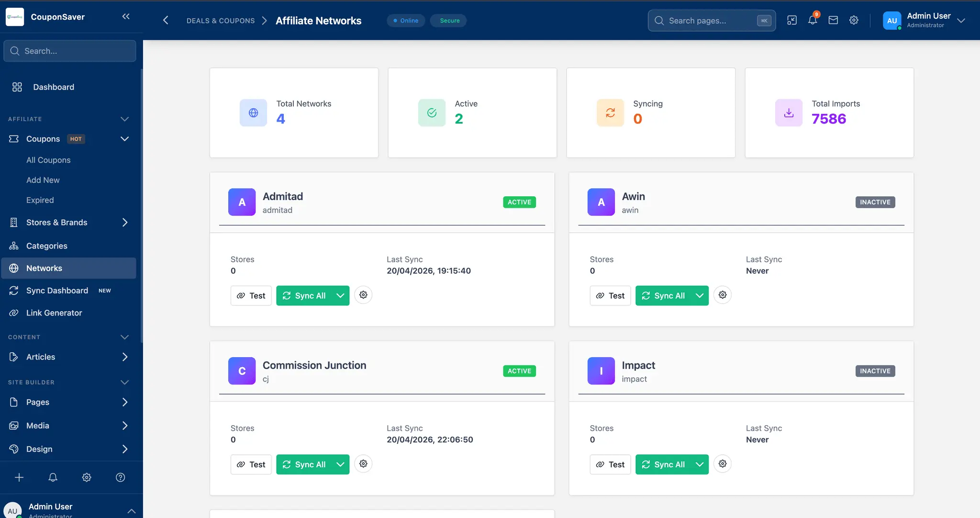Focus the sidebar Search field
The height and width of the screenshot is (518, 980).
70,51
